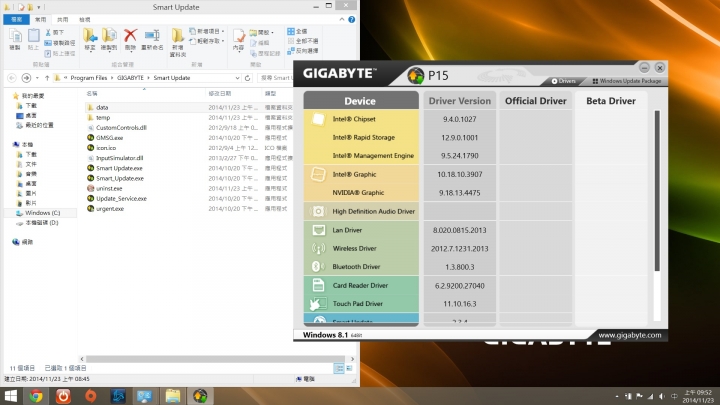Screen dimensions: 720x405
Task: Click the Back arrow in Explorer navigation
Action: (12, 78)
